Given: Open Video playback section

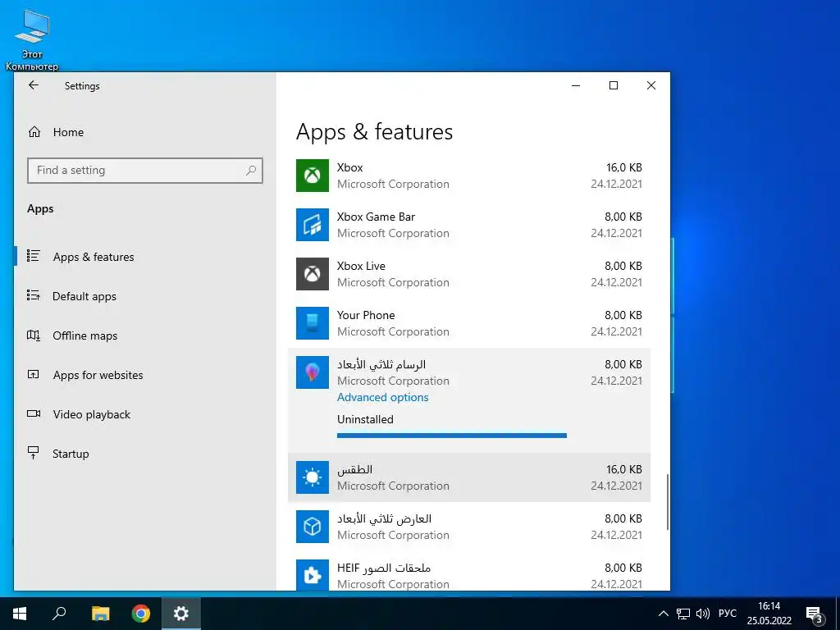Looking at the screenshot, I should [92, 414].
